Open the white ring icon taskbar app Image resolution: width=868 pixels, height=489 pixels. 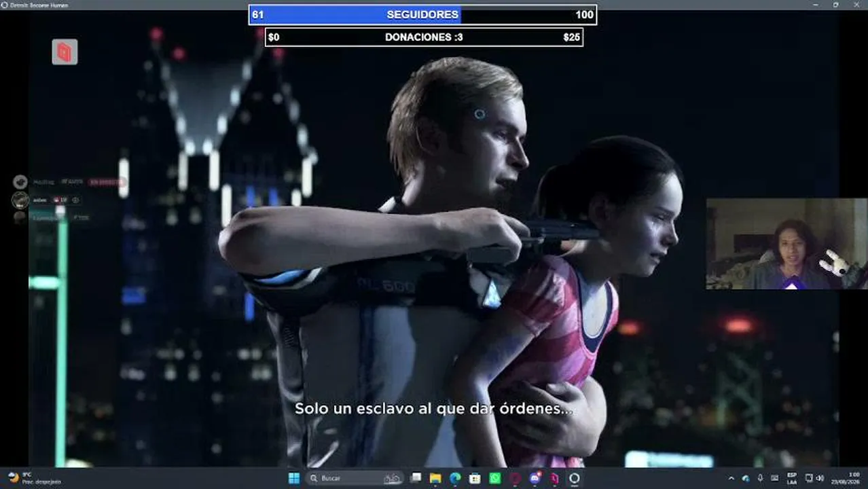coord(574,478)
